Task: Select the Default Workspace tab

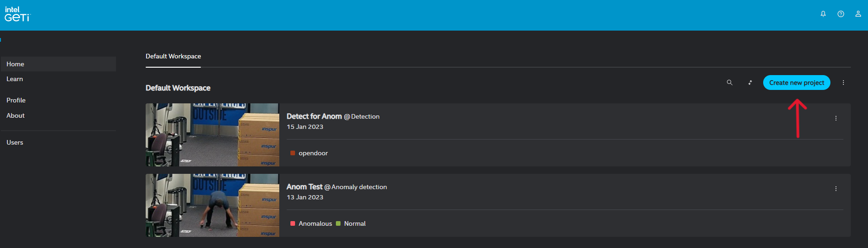Action: tap(173, 56)
